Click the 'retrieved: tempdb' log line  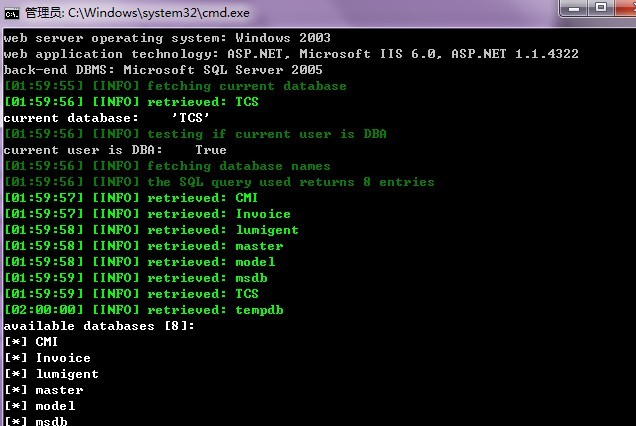[x=143, y=310]
